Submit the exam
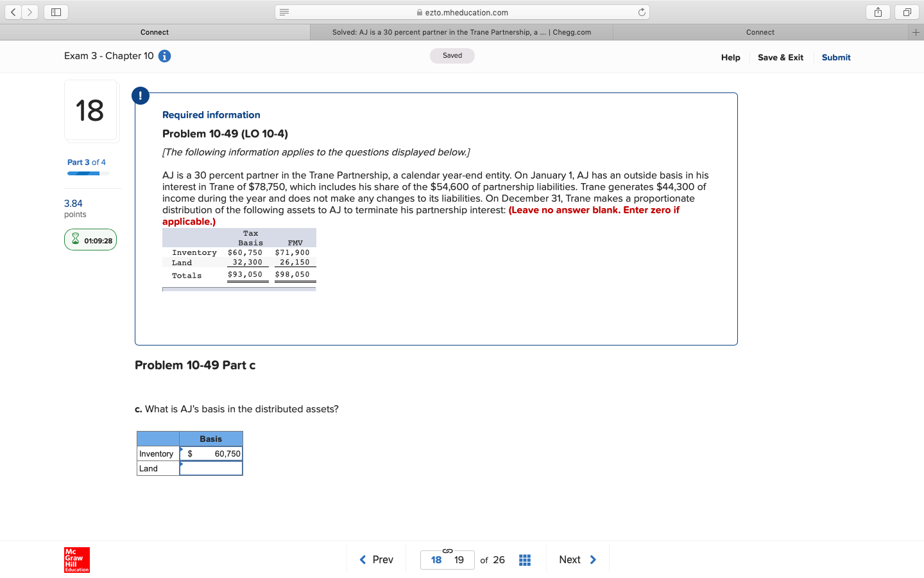 click(x=836, y=57)
